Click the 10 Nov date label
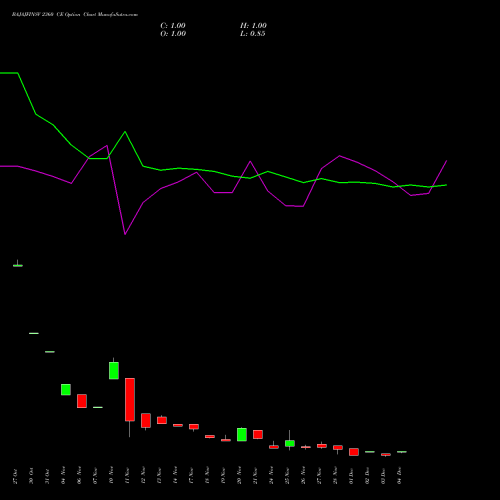Image resolution: width=500 pixels, height=500 pixels. (111, 476)
